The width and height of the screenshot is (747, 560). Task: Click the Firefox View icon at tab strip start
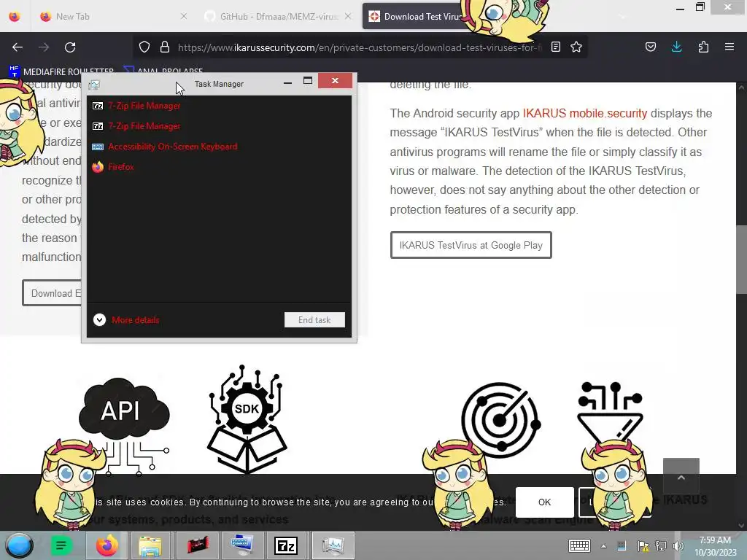pyautogui.click(x=15, y=16)
